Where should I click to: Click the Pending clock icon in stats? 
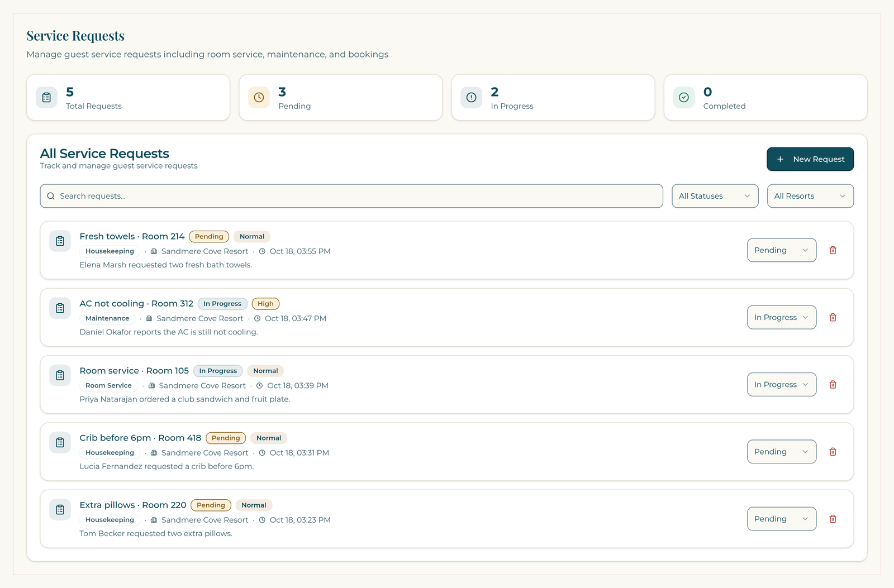tap(259, 97)
